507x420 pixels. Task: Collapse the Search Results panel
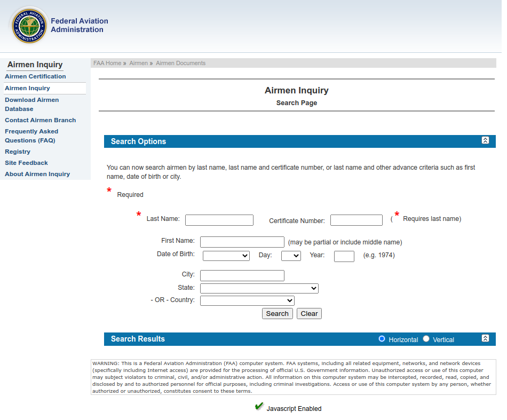pos(485,338)
